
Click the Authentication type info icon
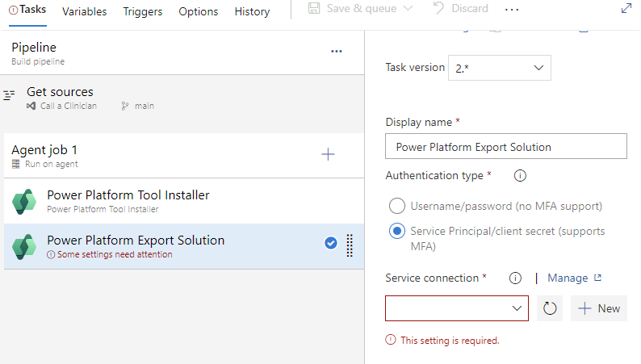[520, 175]
